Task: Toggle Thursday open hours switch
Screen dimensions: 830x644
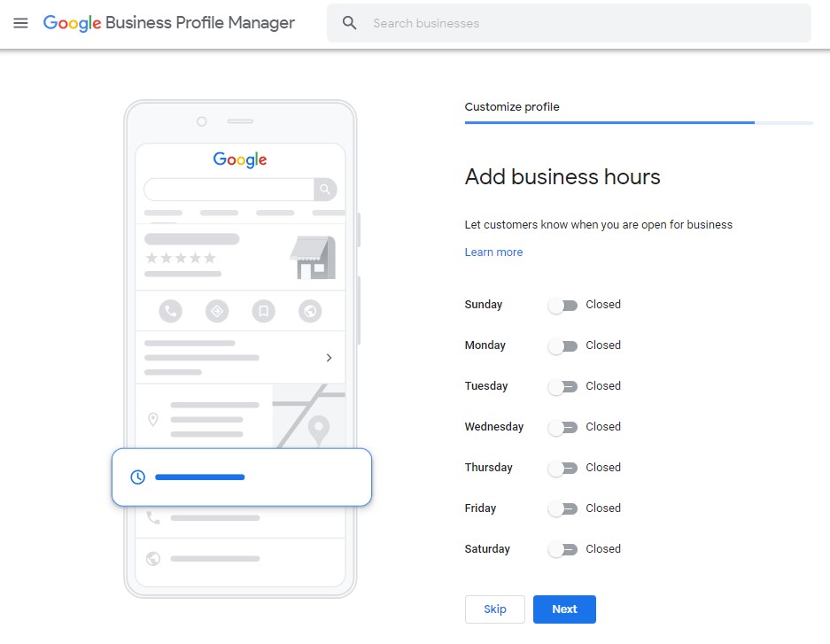Action: click(562, 469)
